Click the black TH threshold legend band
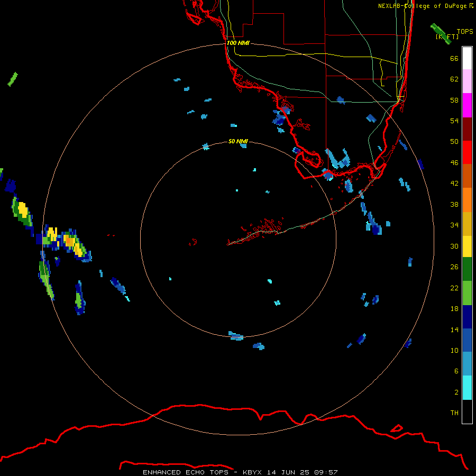The width and height of the screenshot is (476, 476). (467, 411)
